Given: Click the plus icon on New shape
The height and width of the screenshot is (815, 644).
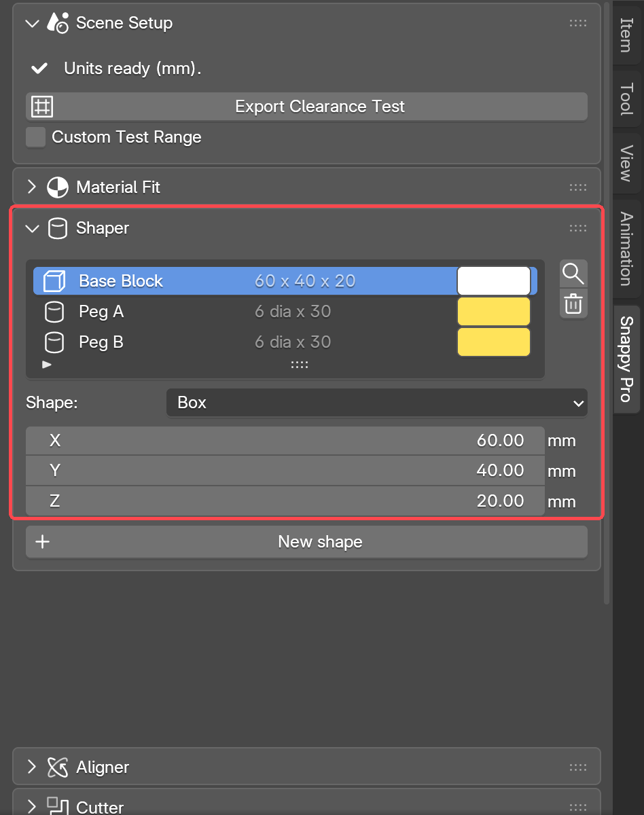Looking at the screenshot, I should coord(43,542).
